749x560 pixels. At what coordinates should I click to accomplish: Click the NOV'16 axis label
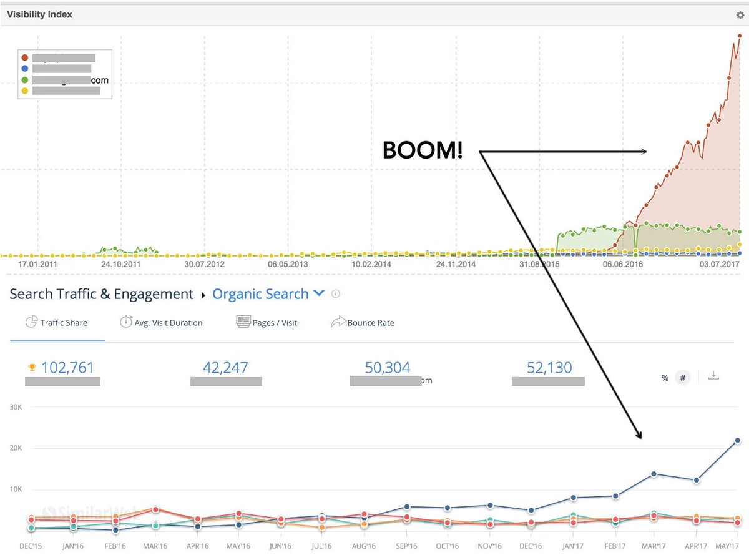click(490, 546)
